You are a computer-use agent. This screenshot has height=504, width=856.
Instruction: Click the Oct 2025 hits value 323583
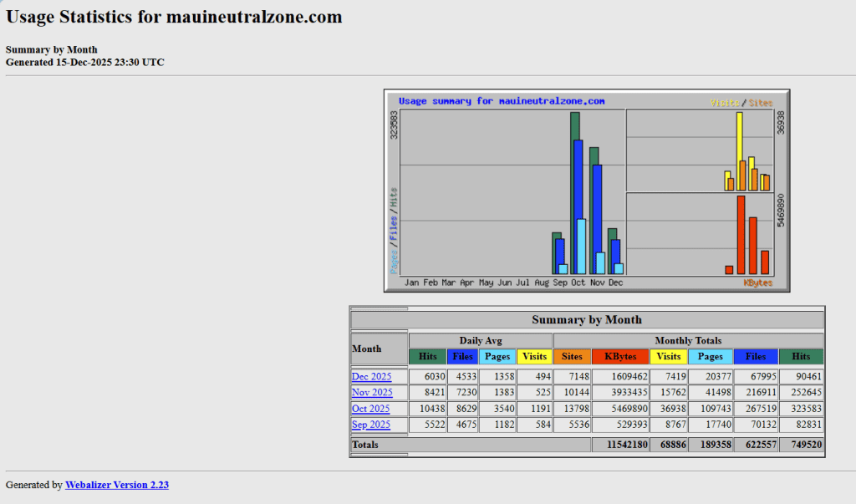802,409
